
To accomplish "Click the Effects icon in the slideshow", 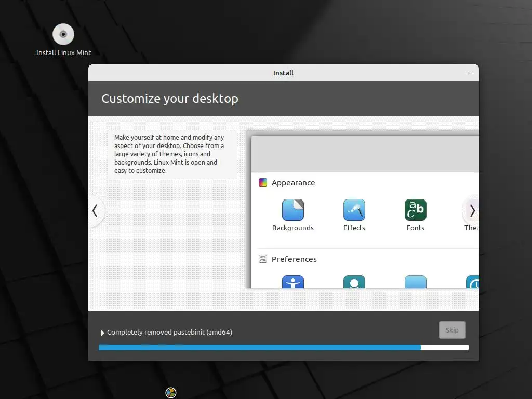I will click(x=354, y=210).
